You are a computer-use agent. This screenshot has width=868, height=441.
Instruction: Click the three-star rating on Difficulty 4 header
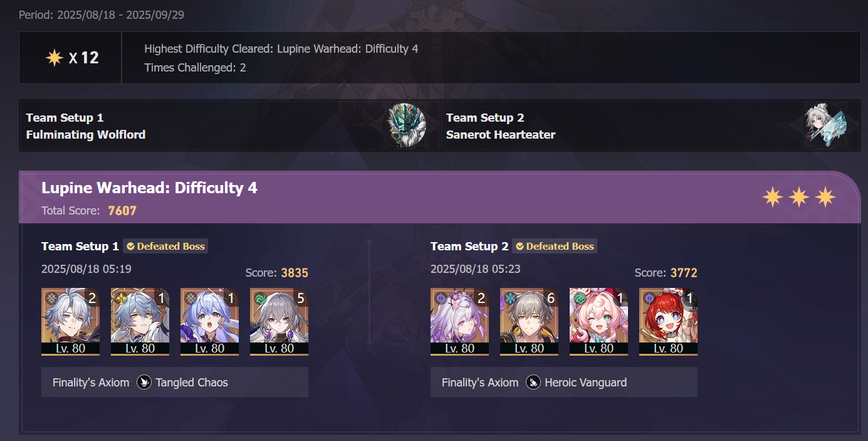799,197
